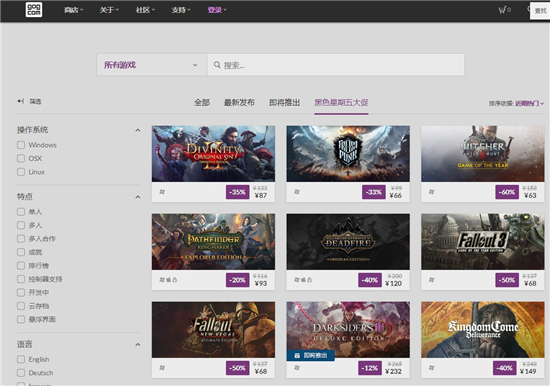Screen dimensions: 550x386
Task: Click the 筛选 filter toggle label
Action: pyautogui.click(x=35, y=101)
